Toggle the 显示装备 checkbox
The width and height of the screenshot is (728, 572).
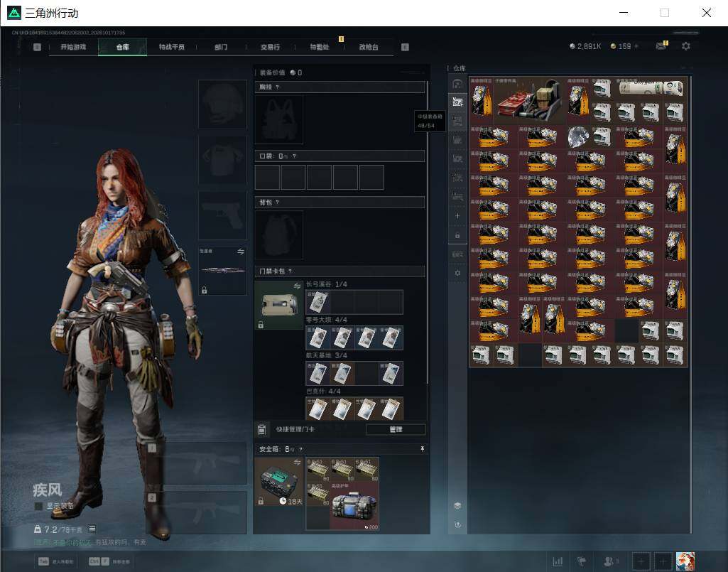pyautogui.click(x=38, y=506)
